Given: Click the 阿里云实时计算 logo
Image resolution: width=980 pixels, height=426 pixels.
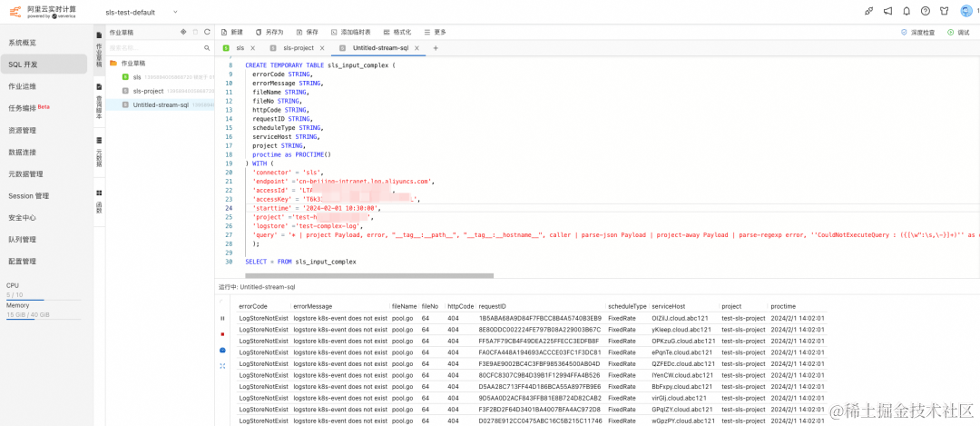Looking at the screenshot, I should [44, 11].
